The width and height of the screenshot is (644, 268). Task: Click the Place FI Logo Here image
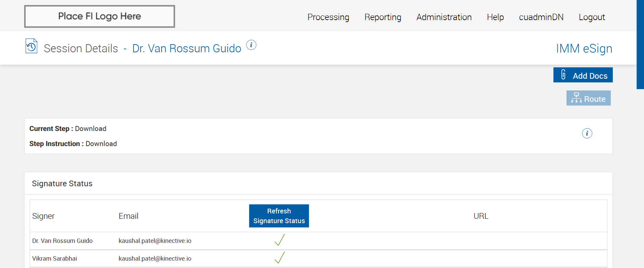pos(100,16)
